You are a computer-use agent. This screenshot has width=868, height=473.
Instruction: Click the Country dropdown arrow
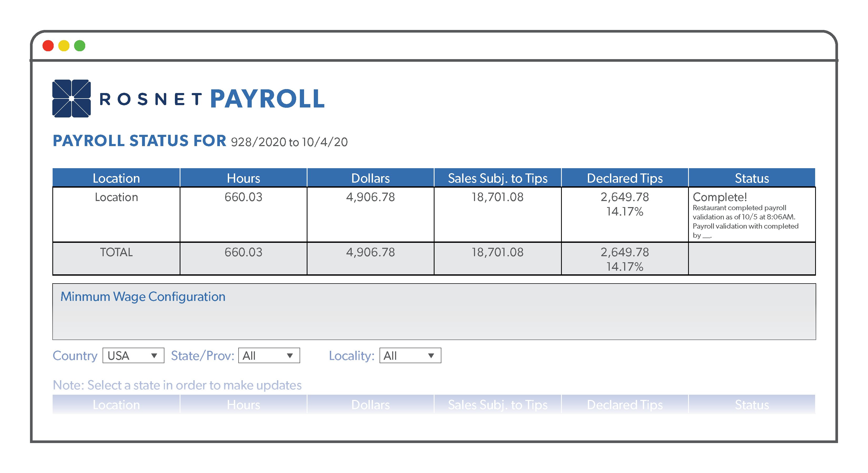pos(155,355)
